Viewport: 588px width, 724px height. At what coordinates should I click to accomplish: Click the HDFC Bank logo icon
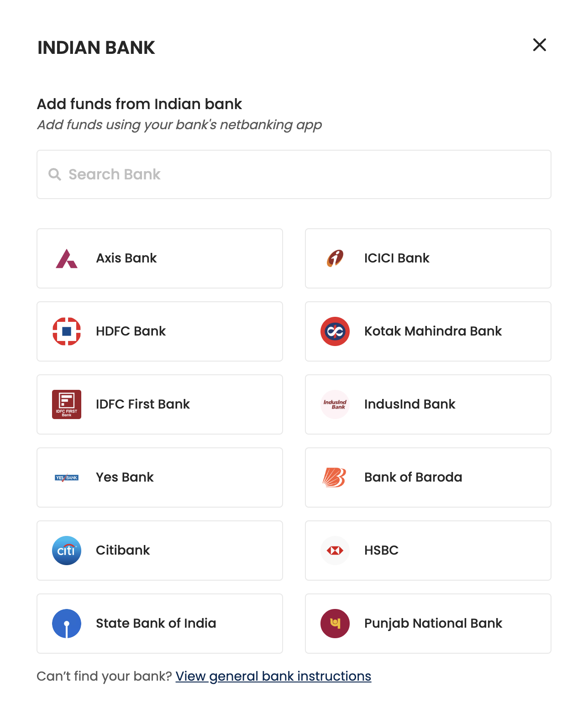(67, 331)
